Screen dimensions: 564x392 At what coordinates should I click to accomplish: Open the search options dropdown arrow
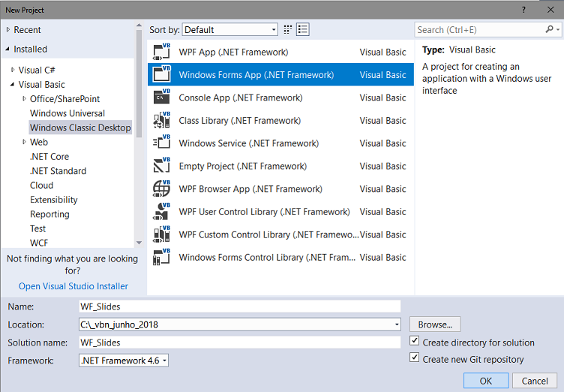coord(558,30)
